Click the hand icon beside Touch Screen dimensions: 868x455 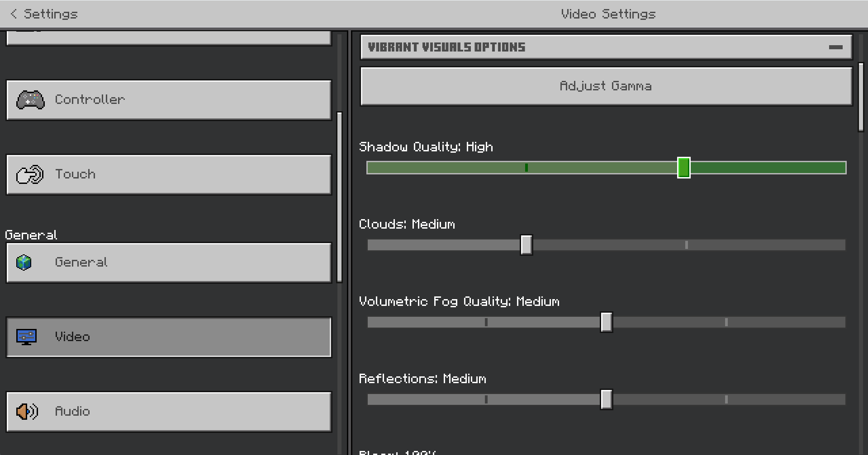[x=30, y=174]
